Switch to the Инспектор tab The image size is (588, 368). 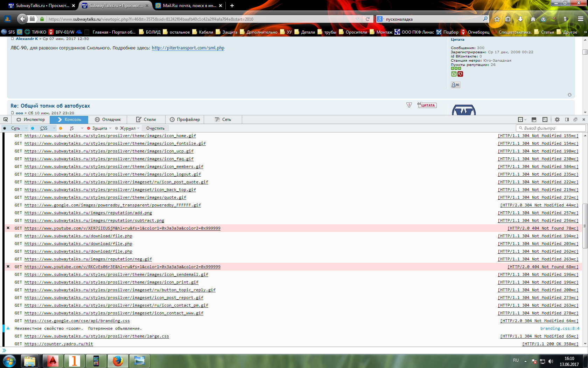point(31,120)
